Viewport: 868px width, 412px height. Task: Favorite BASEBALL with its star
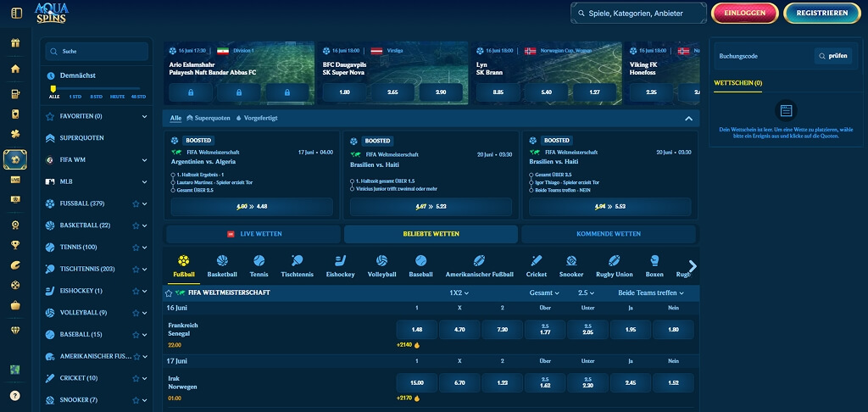click(x=136, y=335)
